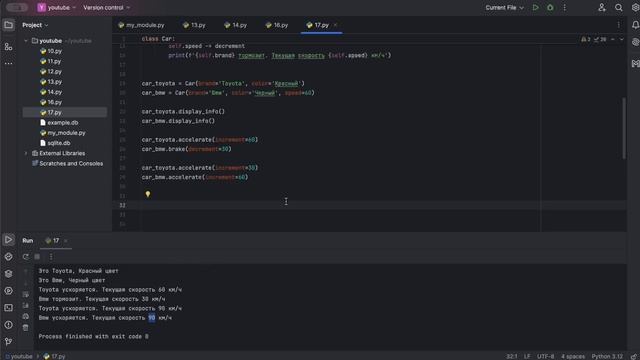Open the Version control dropdown
This screenshot has width=640, height=360.
pyautogui.click(x=107, y=8)
